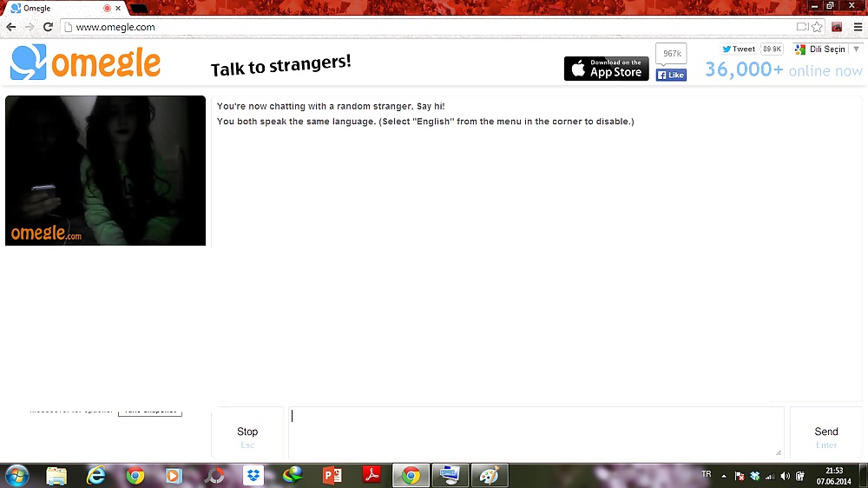Click the 'Talk to strangers!' tagline
The image size is (868, 488).
[280, 65]
